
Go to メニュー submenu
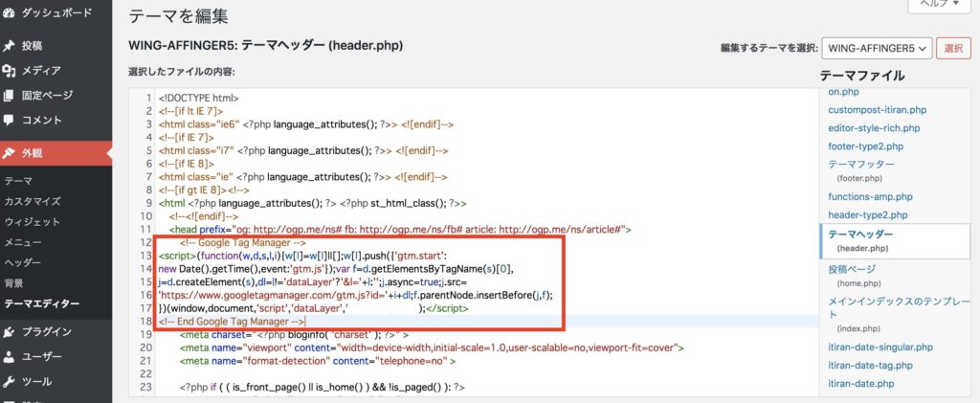coord(23,242)
